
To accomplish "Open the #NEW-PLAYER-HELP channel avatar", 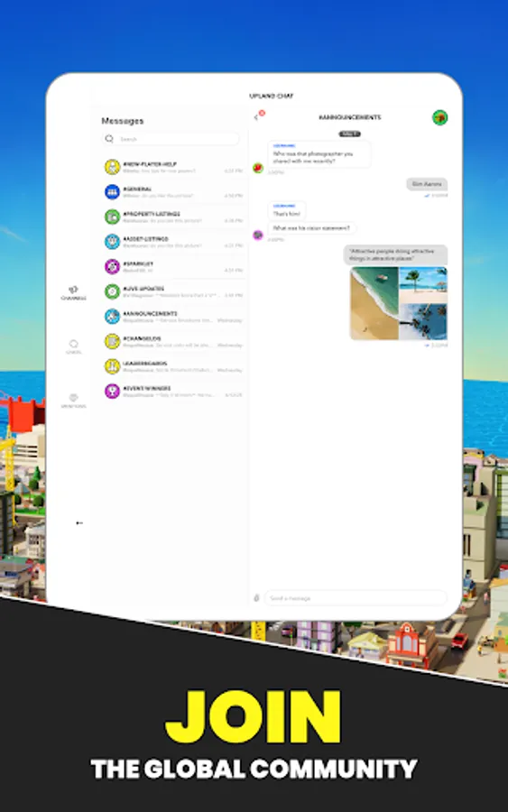I will coord(113,167).
